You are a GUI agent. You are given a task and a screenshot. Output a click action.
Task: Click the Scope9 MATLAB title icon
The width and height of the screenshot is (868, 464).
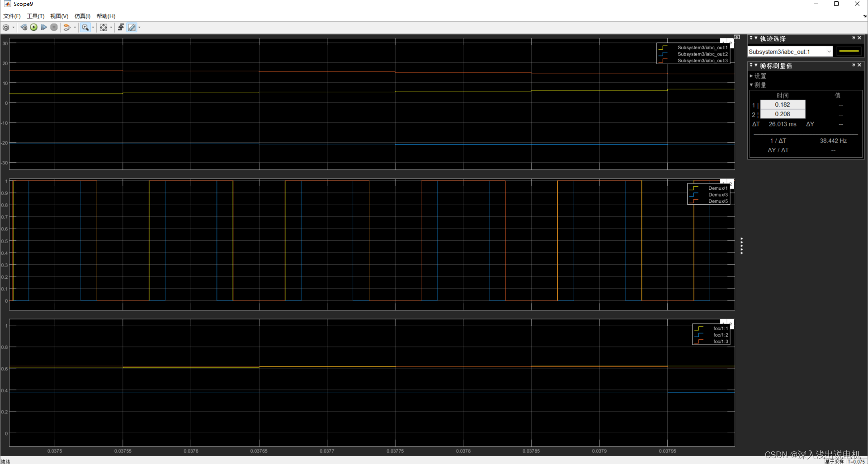pos(7,4)
